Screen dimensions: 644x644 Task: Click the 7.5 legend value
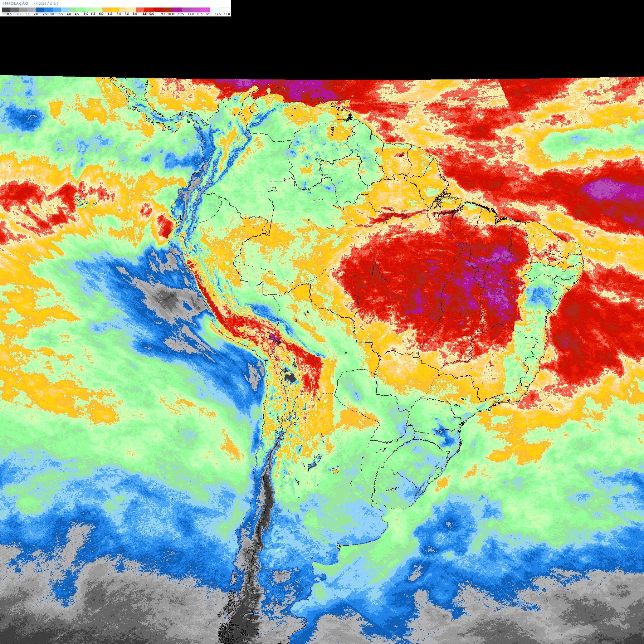click(127, 14)
